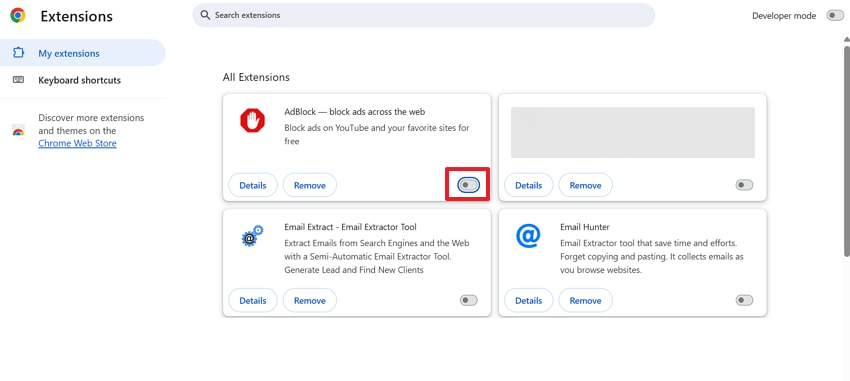Enable Email Hunter extension toggle
The height and width of the screenshot is (381, 850).
pyautogui.click(x=744, y=300)
